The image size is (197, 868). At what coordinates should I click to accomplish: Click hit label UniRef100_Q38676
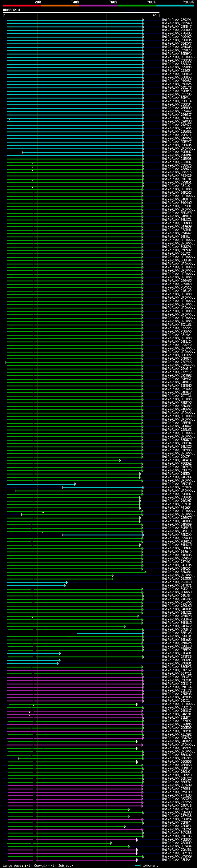[177, 165]
